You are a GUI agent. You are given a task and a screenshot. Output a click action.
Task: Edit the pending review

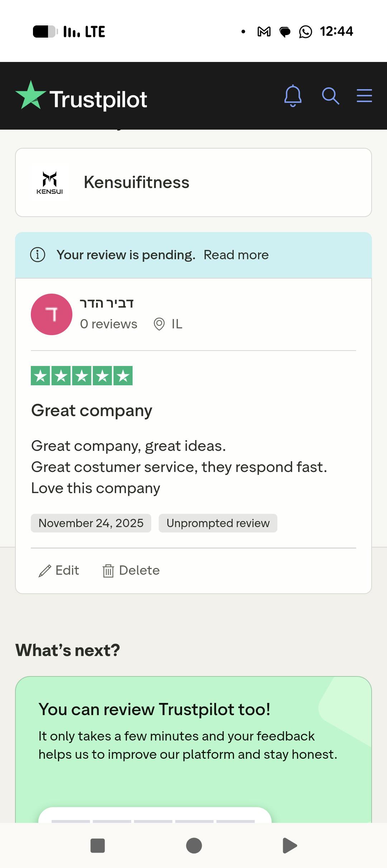pos(59,570)
